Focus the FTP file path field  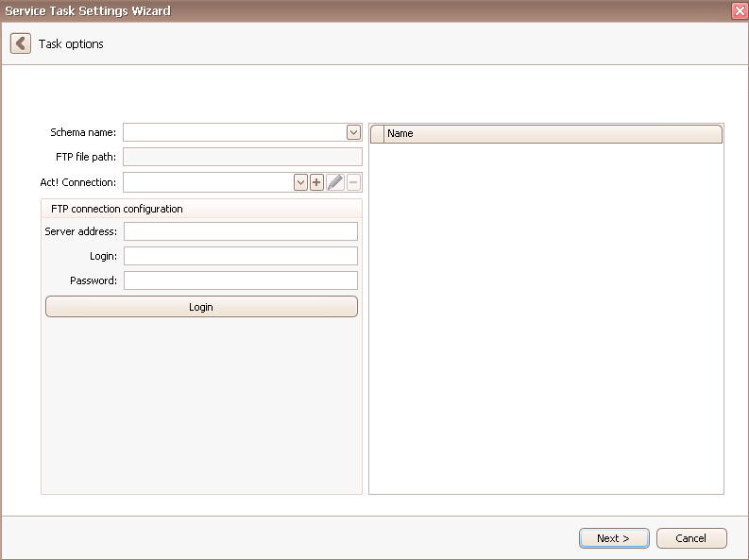(243, 157)
